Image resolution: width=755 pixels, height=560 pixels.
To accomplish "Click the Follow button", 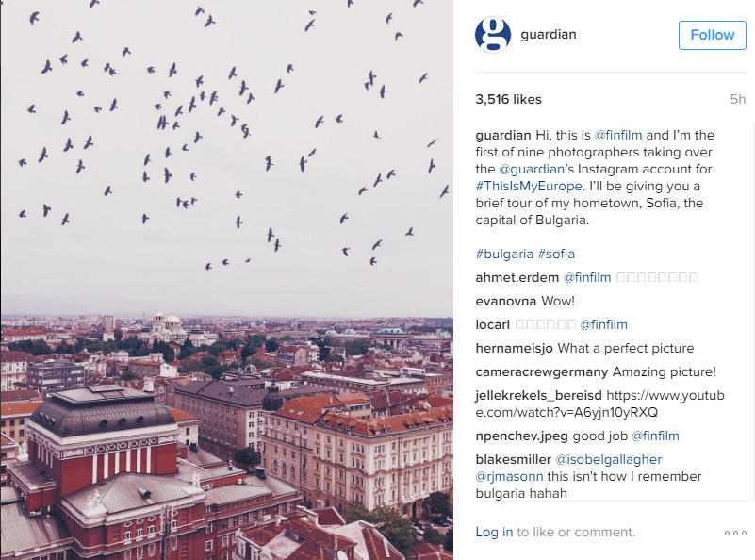I will 713,35.
